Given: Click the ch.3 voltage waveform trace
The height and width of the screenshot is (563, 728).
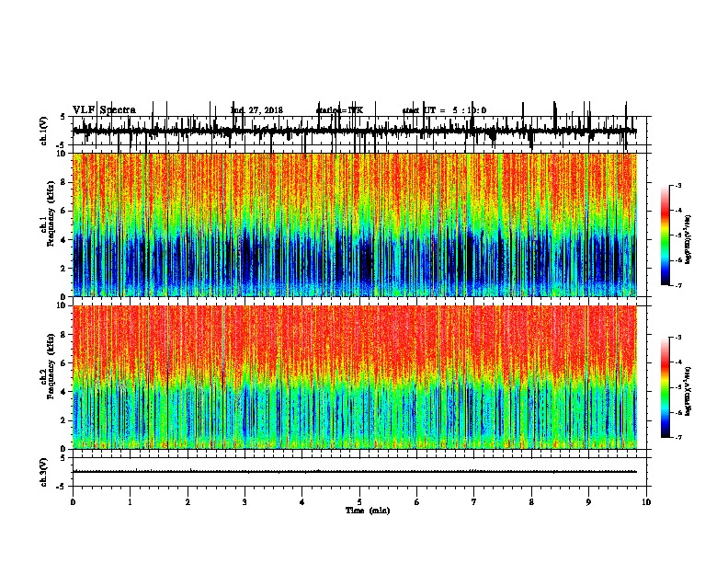Looking at the screenshot, I should [x=355, y=472].
